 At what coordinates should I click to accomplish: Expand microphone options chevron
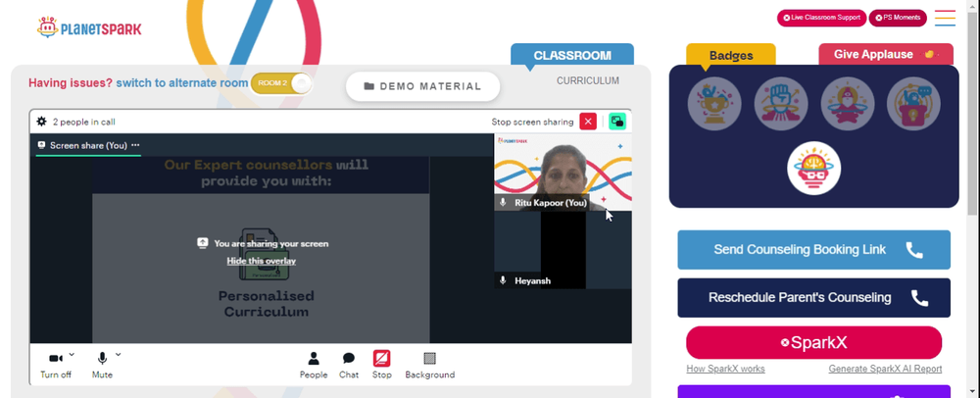click(119, 354)
